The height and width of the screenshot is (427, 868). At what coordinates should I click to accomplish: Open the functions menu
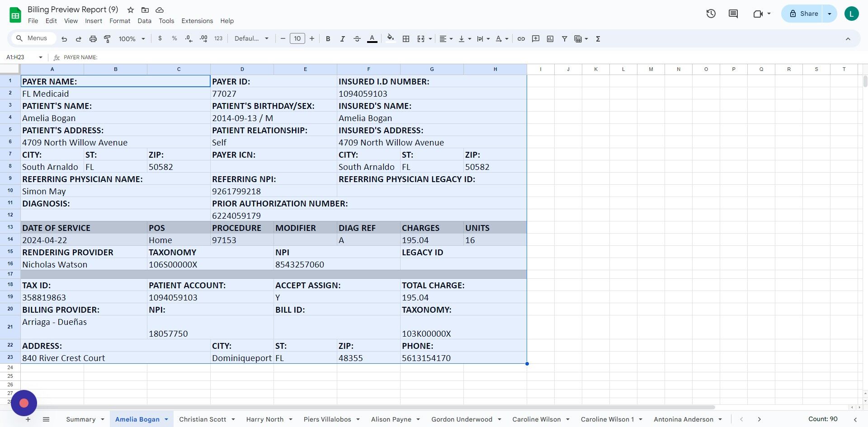597,38
